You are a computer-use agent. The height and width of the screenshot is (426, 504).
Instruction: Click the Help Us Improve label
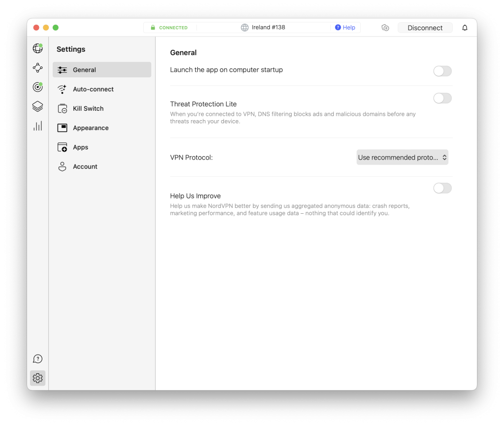tap(195, 196)
